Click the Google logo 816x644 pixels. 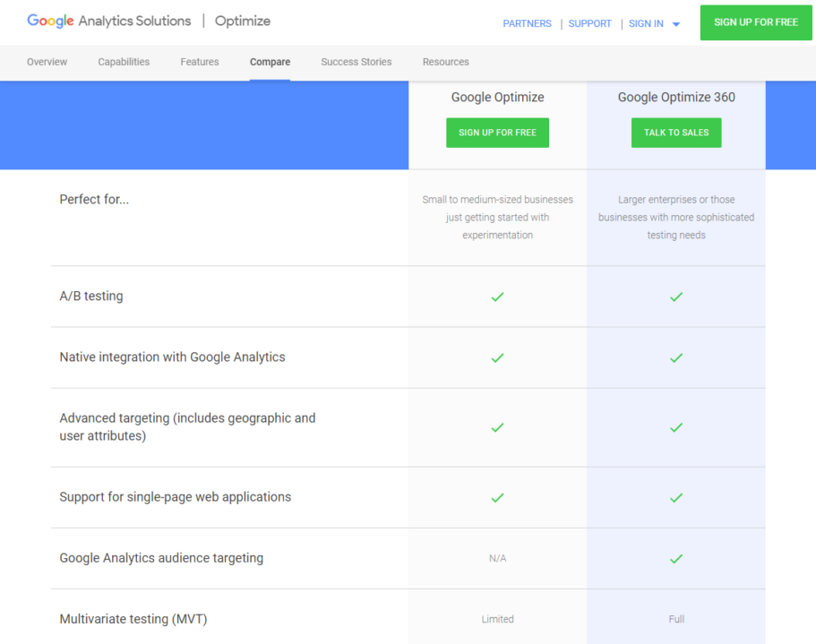(x=49, y=21)
